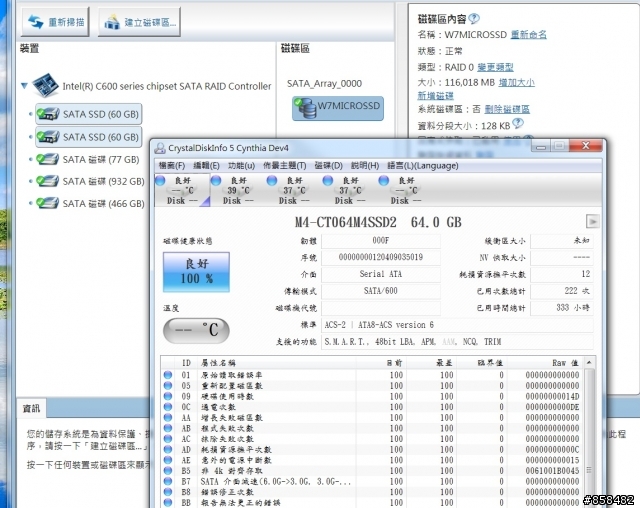This screenshot has width=640, height=508.
Task: Select SATA disk (932 GB) icon
Action: click(x=47, y=181)
